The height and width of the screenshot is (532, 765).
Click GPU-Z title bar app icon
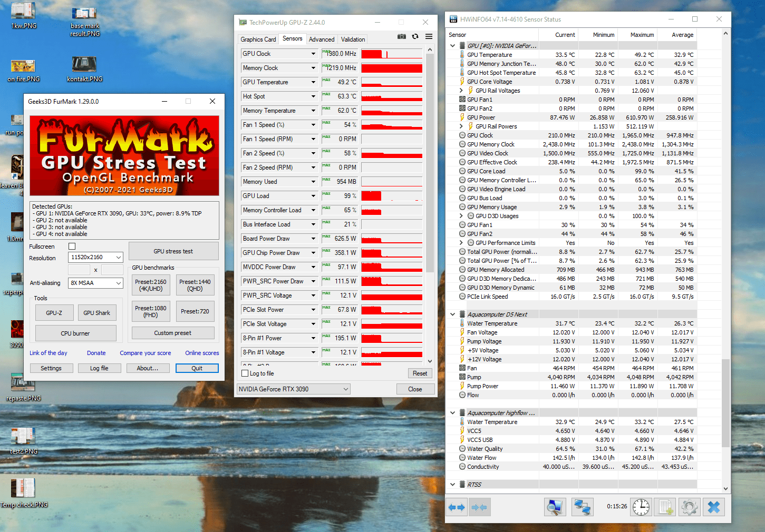coord(243,23)
